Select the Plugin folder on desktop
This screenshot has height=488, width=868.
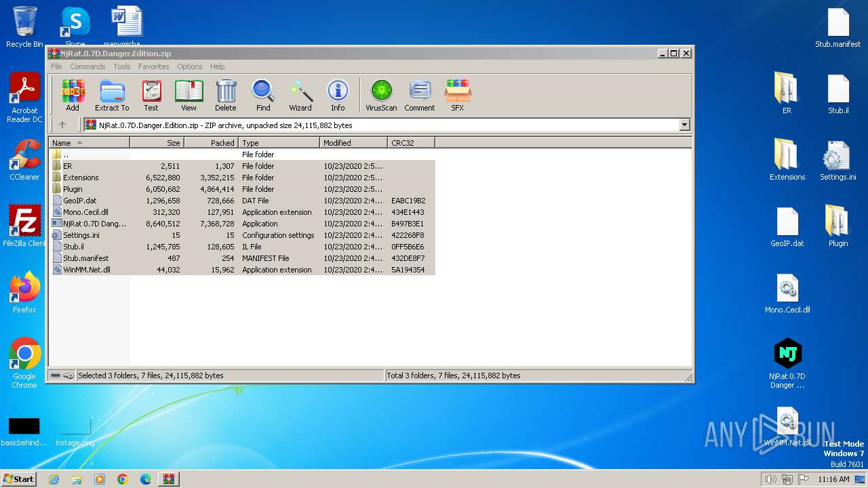[838, 226]
